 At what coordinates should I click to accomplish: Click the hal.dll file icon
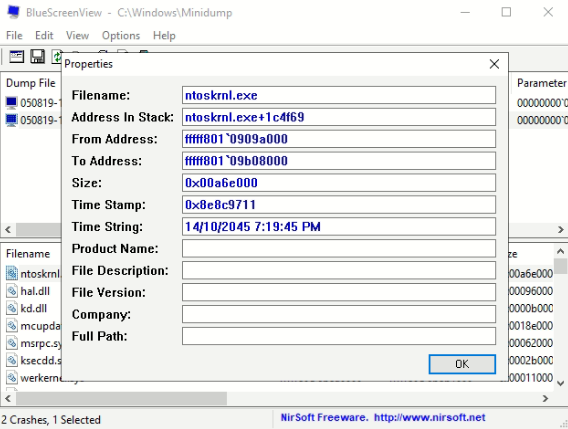[12, 291]
